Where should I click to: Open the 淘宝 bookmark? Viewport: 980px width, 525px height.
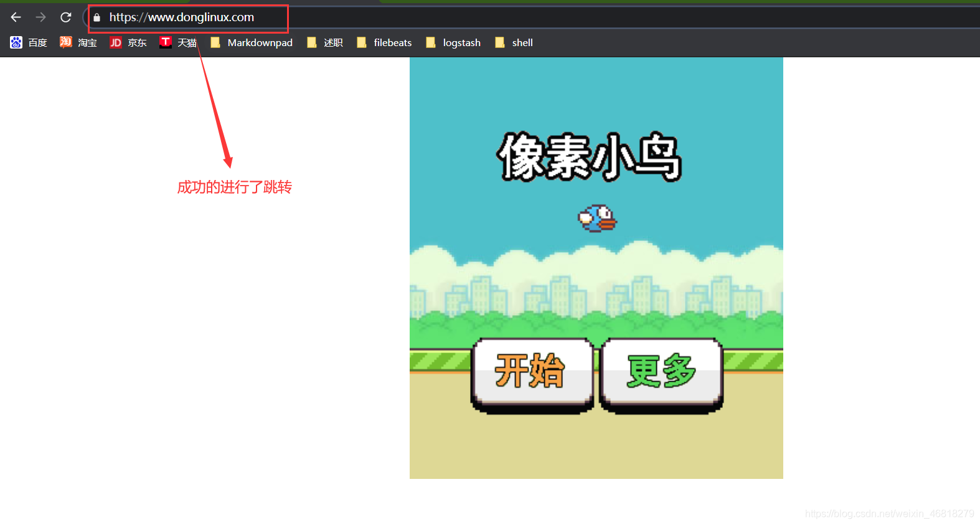(78, 42)
